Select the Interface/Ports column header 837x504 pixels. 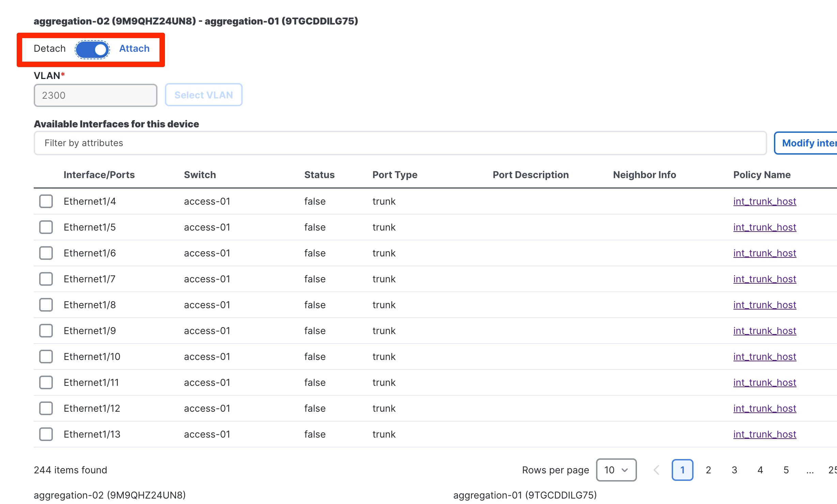(99, 175)
